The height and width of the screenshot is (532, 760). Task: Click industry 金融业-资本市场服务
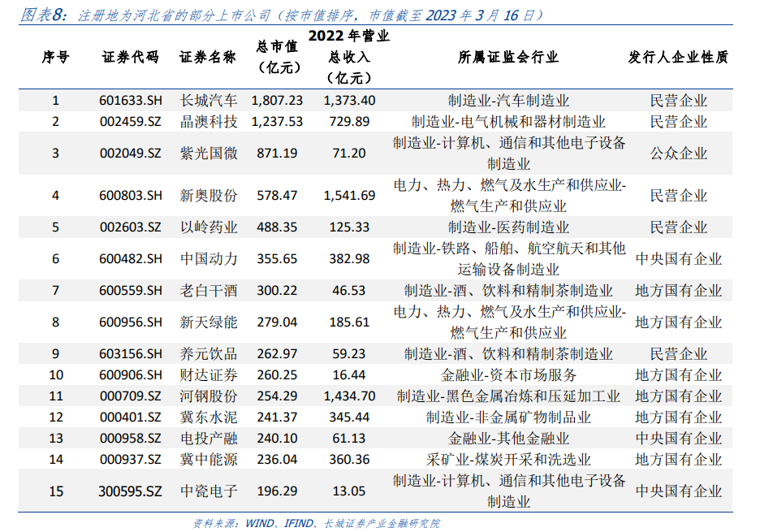[x=508, y=375]
